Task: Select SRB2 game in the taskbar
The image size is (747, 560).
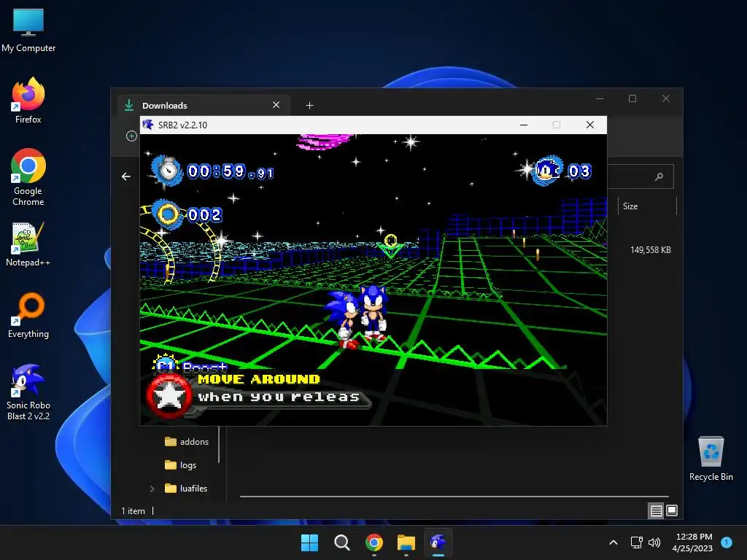Action: pyautogui.click(x=438, y=542)
